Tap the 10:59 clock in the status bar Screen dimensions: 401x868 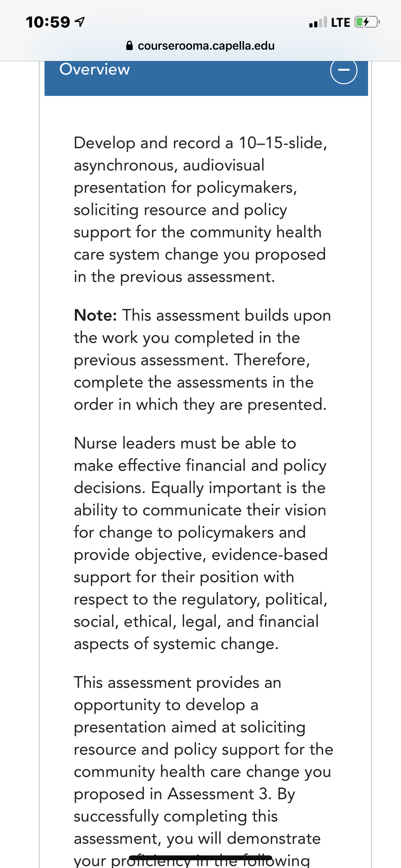point(48,22)
